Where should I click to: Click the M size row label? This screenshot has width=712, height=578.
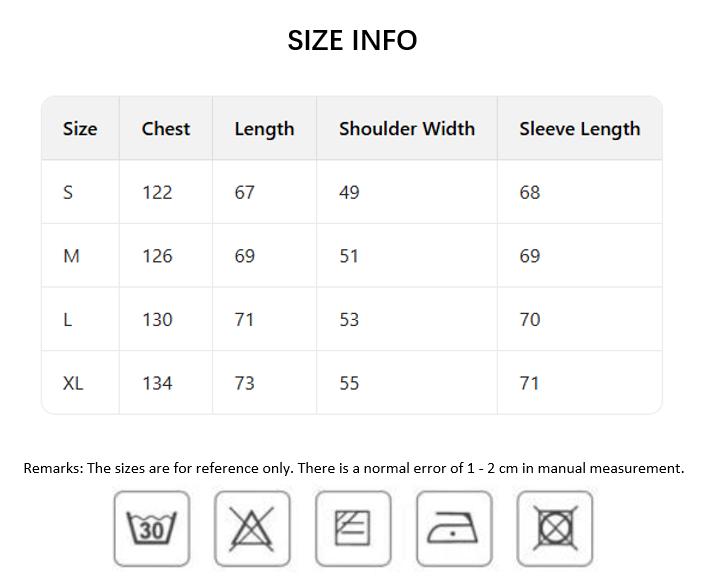click(71, 256)
